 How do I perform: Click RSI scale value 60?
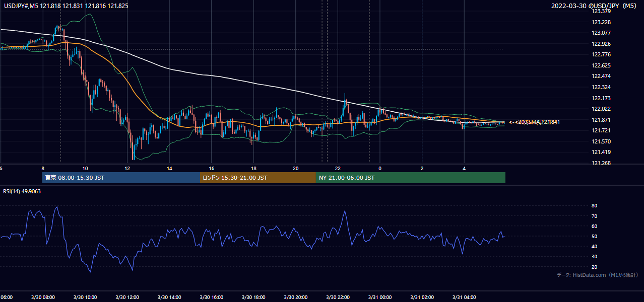click(594, 226)
